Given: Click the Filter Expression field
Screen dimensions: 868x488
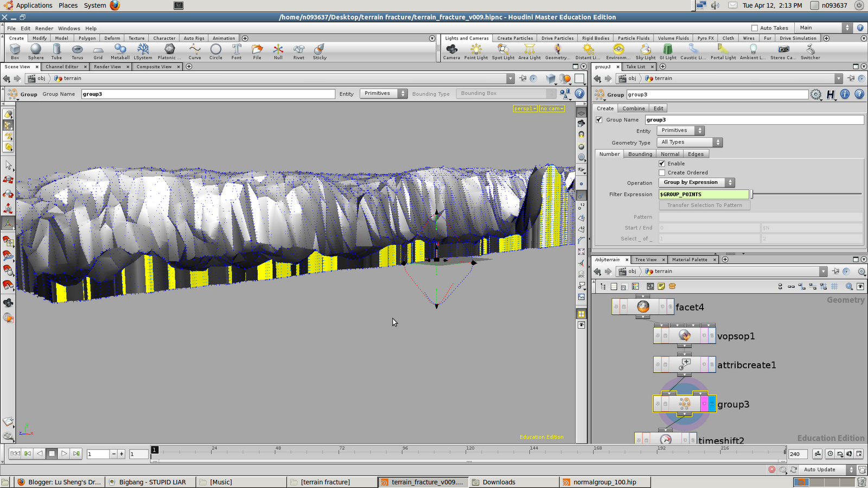Looking at the screenshot, I should [x=704, y=194].
